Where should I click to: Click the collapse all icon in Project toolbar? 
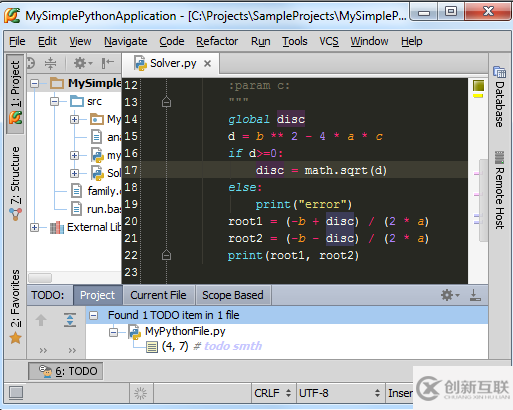(x=51, y=63)
